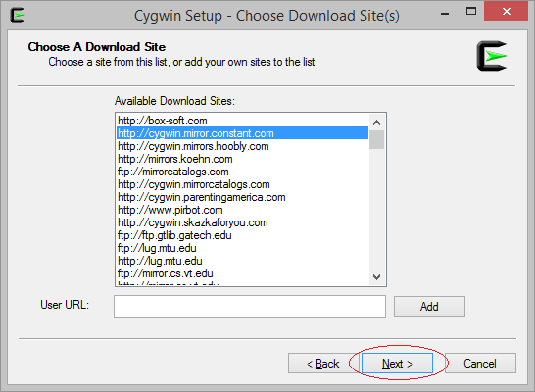The width and height of the screenshot is (535, 392).
Task: Choose ftp://lug.mtu.edu from the list
Action: click(x=242, y=248)
